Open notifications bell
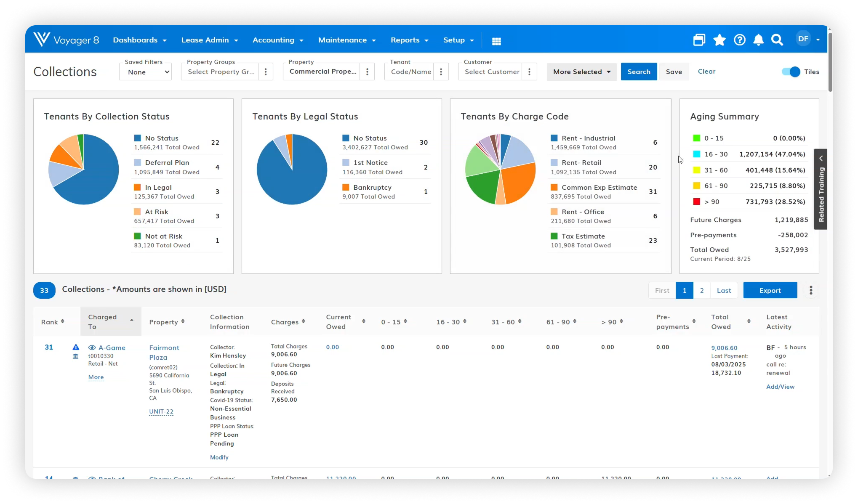858x504 pixels. 758,40
